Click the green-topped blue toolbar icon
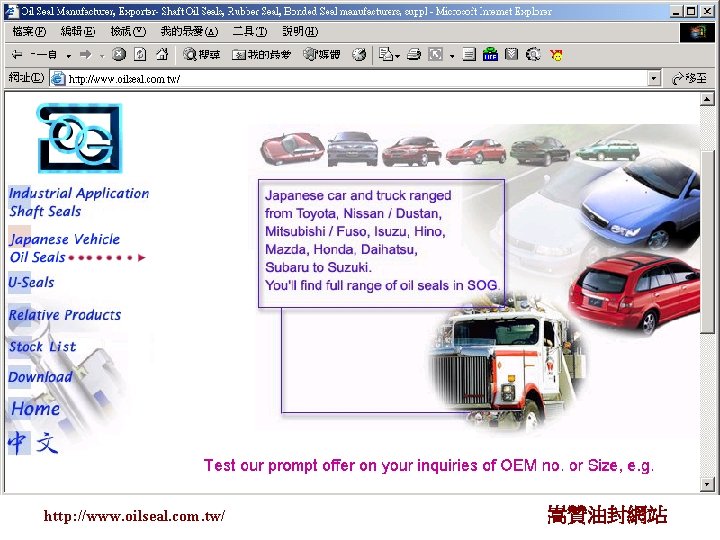The image size is (720, 540). coord(490,55)
